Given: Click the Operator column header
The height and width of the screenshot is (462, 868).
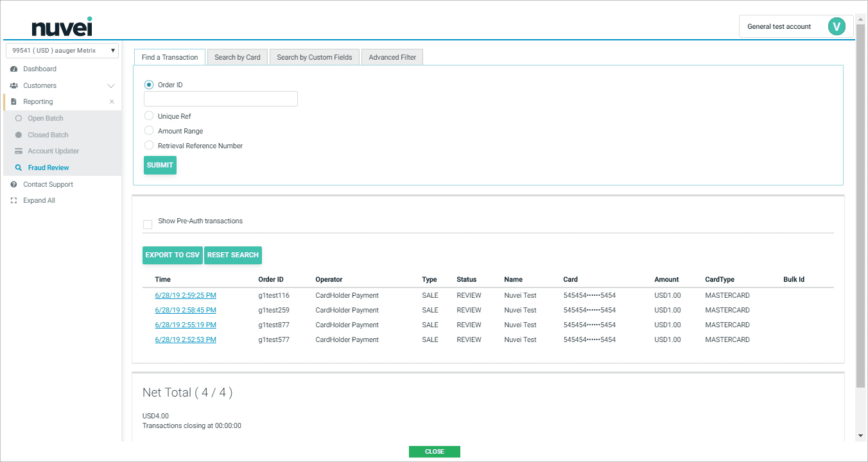Looking at the screenshot, I should tap(329, 280).
